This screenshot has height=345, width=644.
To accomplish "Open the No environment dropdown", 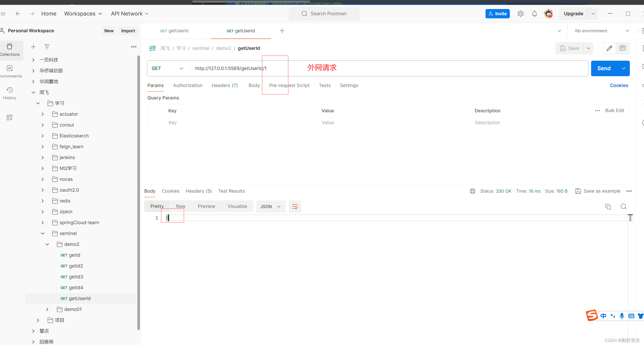I will tap(602, 31).
